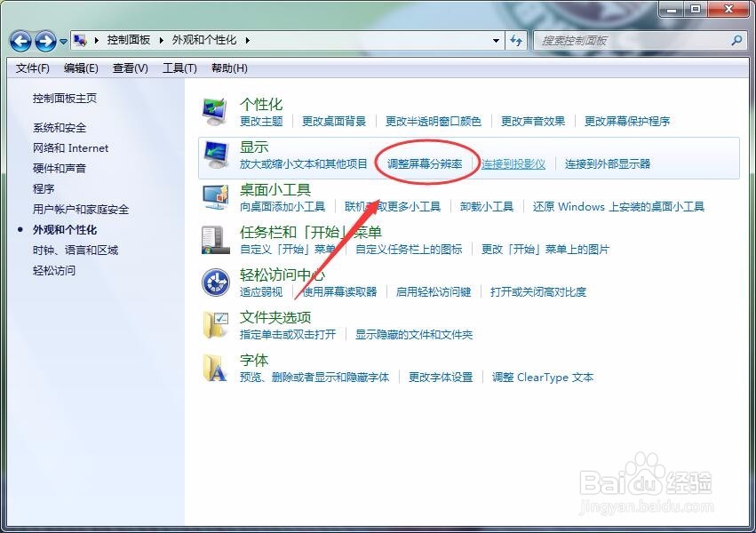Click the 调整屏幕分辨率 link

coord(425,163)
